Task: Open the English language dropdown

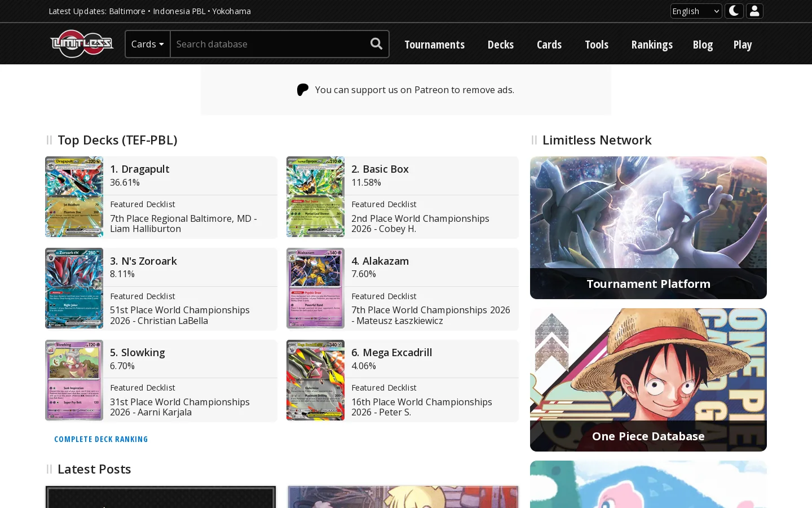Action: [x=696, y=11]
